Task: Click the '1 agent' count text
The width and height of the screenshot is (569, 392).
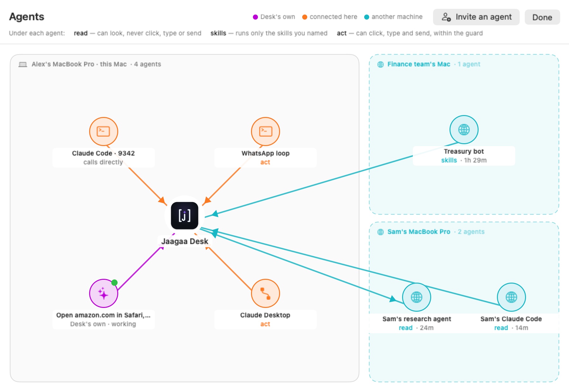Action: click(x=469, y=64)
